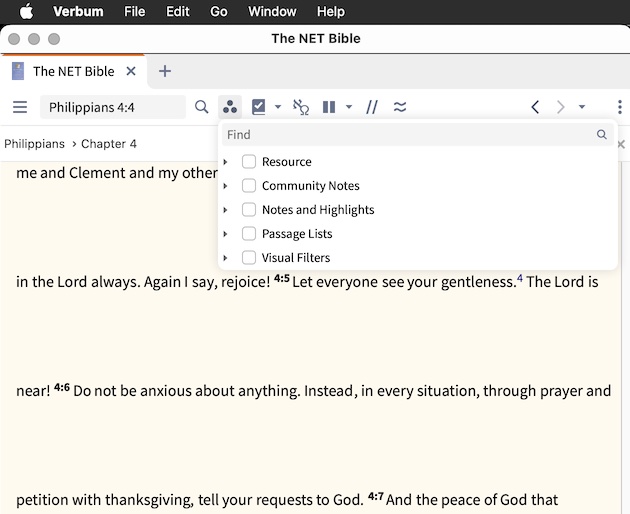Check the Passage Lists checkbox
This screenshot has height=514, width=630.
point(249,233)
